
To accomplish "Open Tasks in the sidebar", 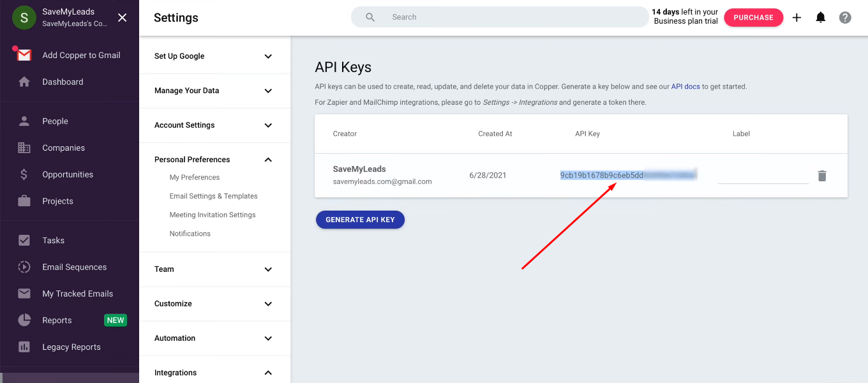I will (53, 240).
